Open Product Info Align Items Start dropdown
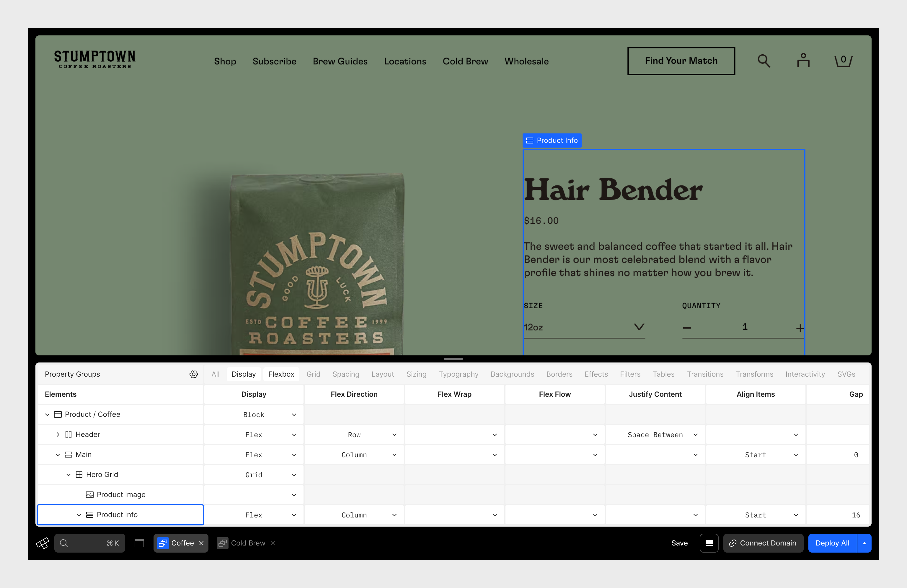This screenshot has width=907, height=588. [755, 515]
